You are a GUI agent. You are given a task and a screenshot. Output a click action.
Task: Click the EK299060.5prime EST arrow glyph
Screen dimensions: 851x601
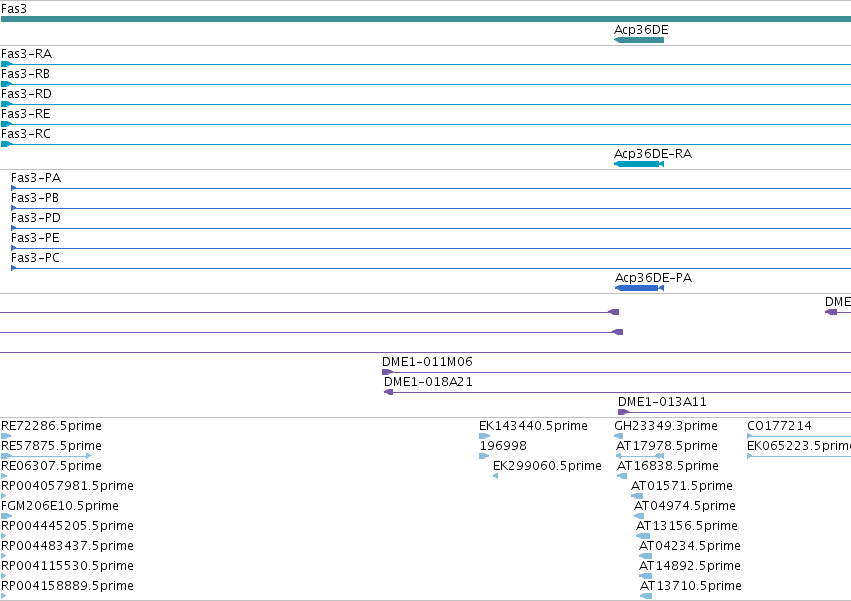click(x=496, y=476)
